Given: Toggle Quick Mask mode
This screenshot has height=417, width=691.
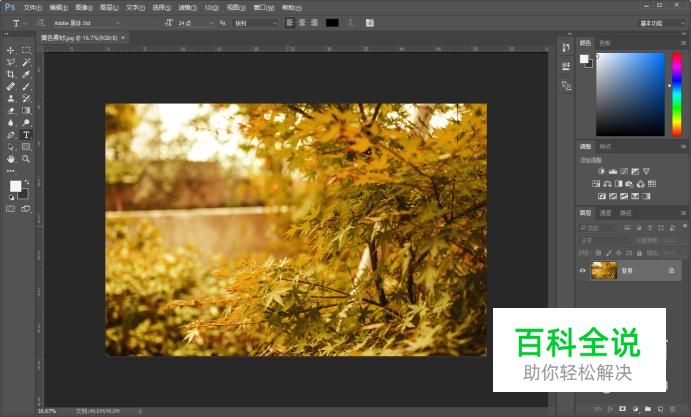Looking at the screenshot, I should [x=11, y=209].
